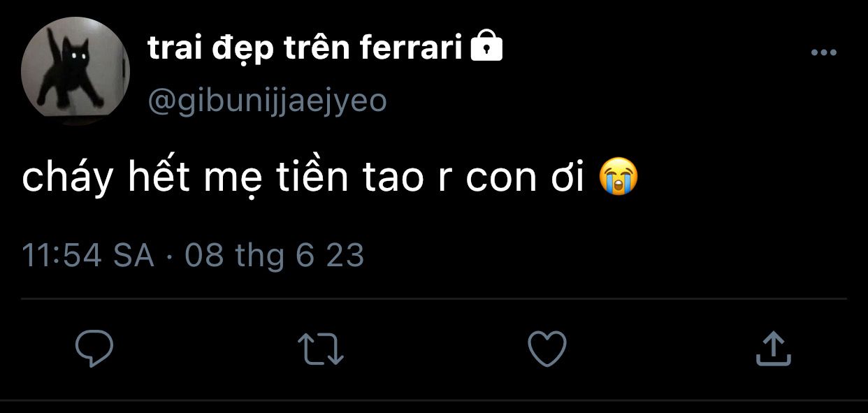Open the reply speech bubble icon
868x413 pixels.
tap(94, 349)
